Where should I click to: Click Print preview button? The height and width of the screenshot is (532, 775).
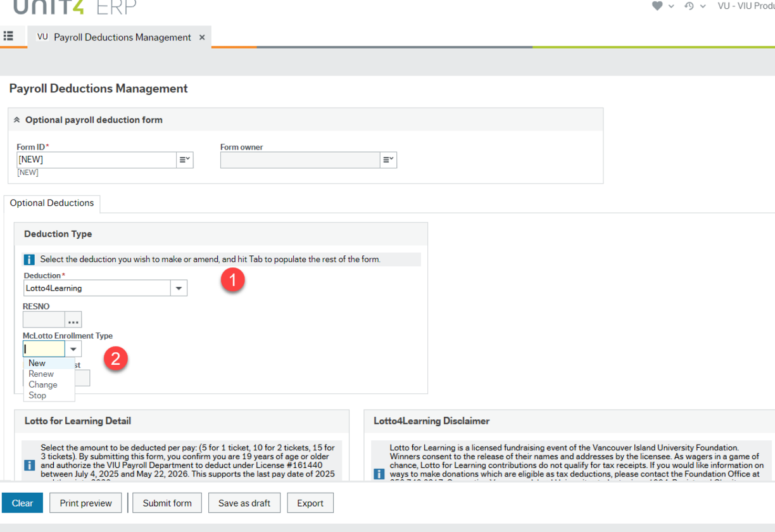[x=85, y=503]
